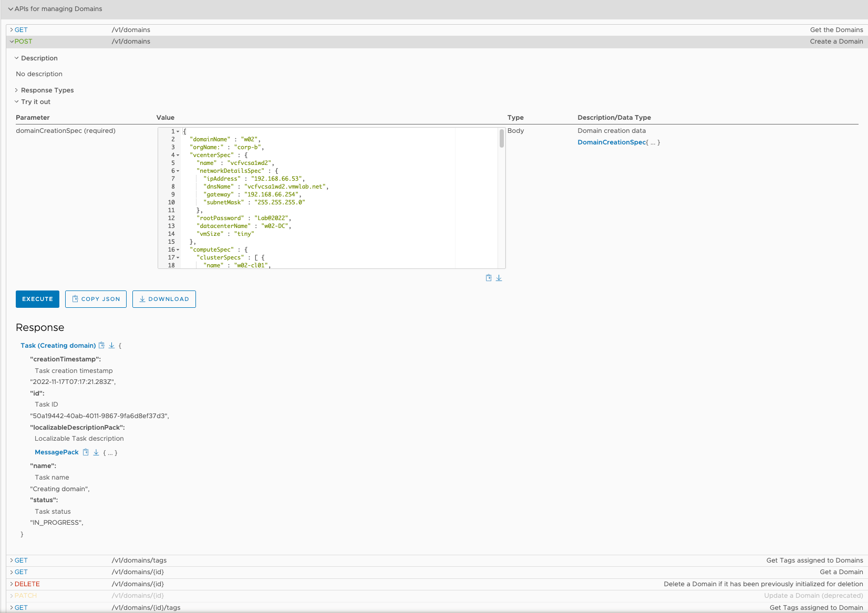
Task: Download the MessagePack with arrow icon
Action: click(96, 452)
